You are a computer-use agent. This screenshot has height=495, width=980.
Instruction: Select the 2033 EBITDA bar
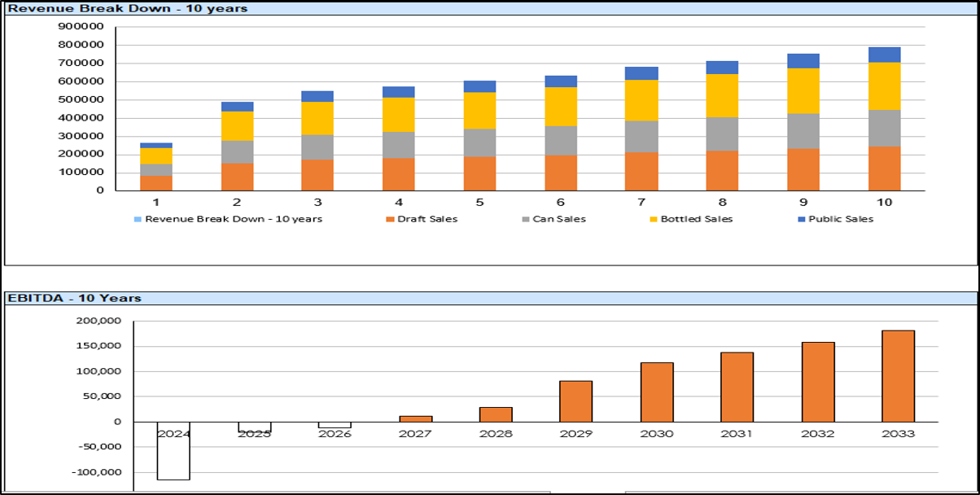[x=898, y=376]
